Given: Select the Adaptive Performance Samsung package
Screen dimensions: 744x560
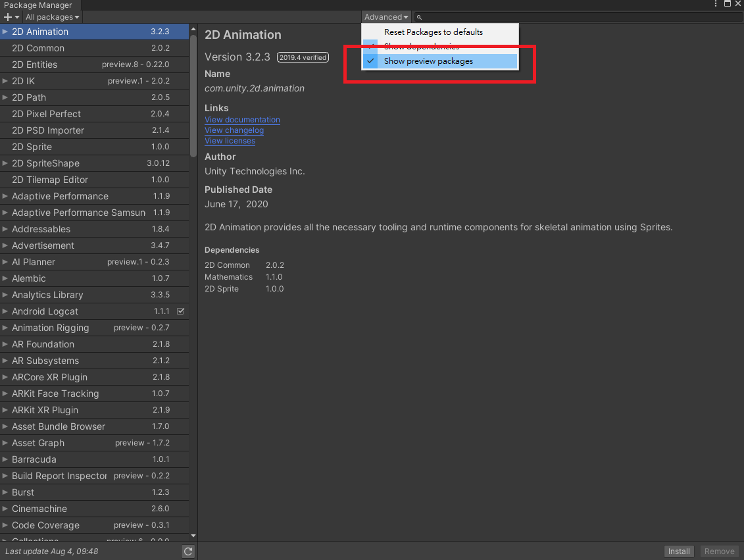Looking at the screenshot, I should 95,213.
